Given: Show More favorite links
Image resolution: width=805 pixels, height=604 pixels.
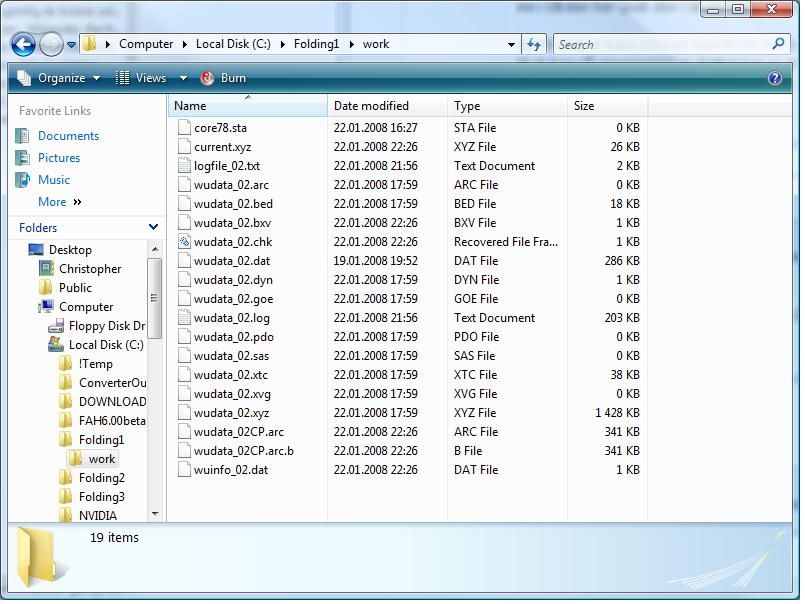Looking at the screenshot, I should click(60, 202).
